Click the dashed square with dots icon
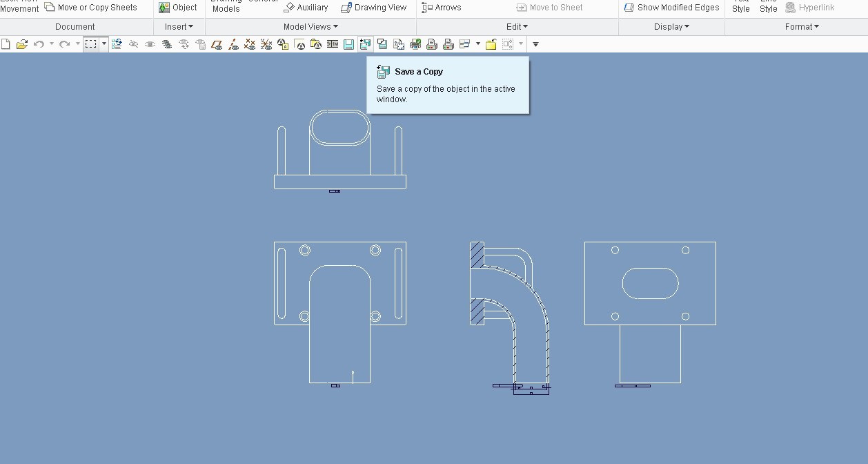This screenshot has width=868, height=464. (x=508, y=44)
